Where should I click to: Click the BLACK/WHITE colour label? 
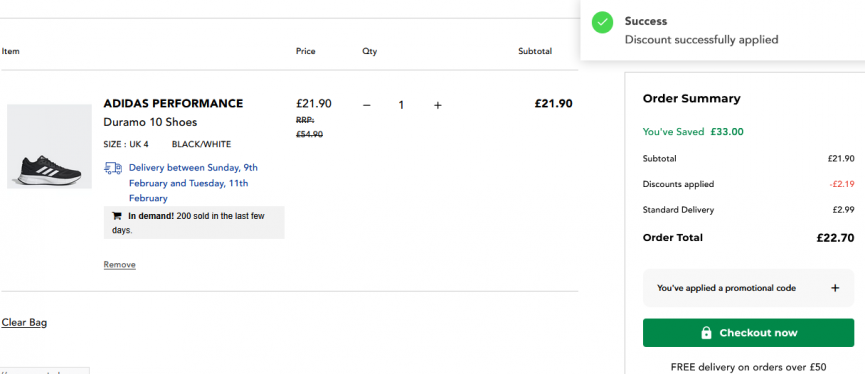tap(201, 145)
